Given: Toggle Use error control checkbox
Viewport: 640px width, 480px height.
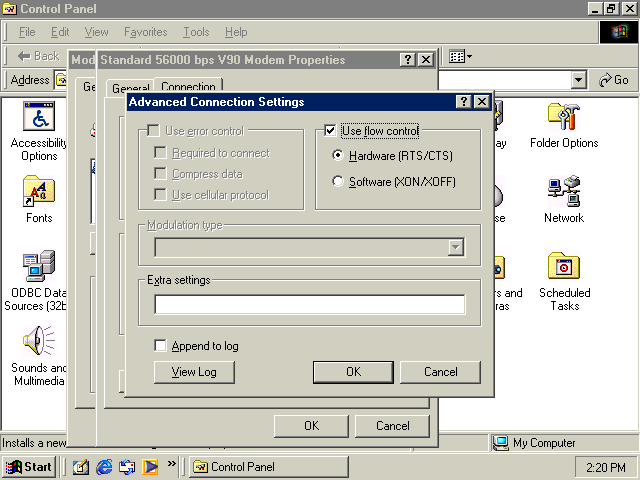Looking at the screenshot, I should (x=153, y=131).
